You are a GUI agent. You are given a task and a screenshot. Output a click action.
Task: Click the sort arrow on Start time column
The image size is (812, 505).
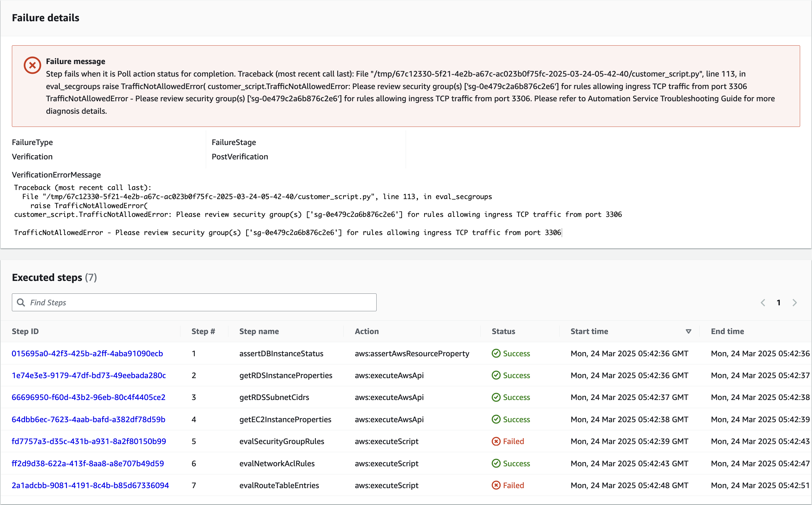(689, 331)
